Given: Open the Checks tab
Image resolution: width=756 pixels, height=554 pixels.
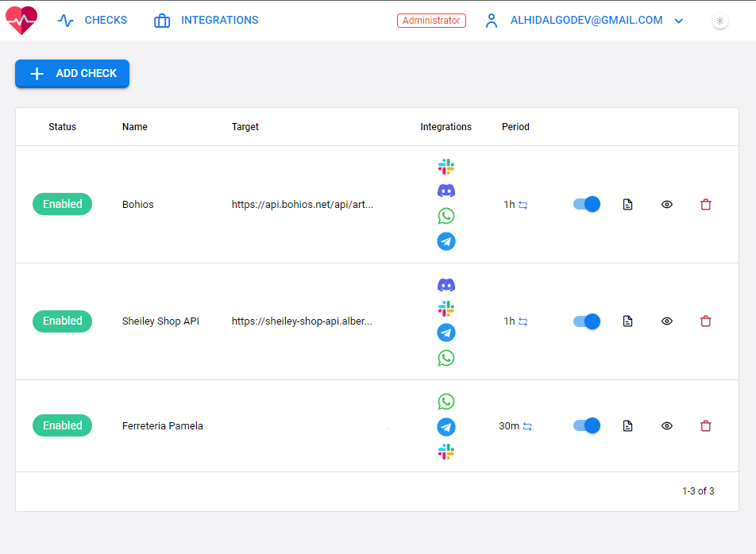Looking at the screenshot, I should pyautogui.click(x=92, y=20).
